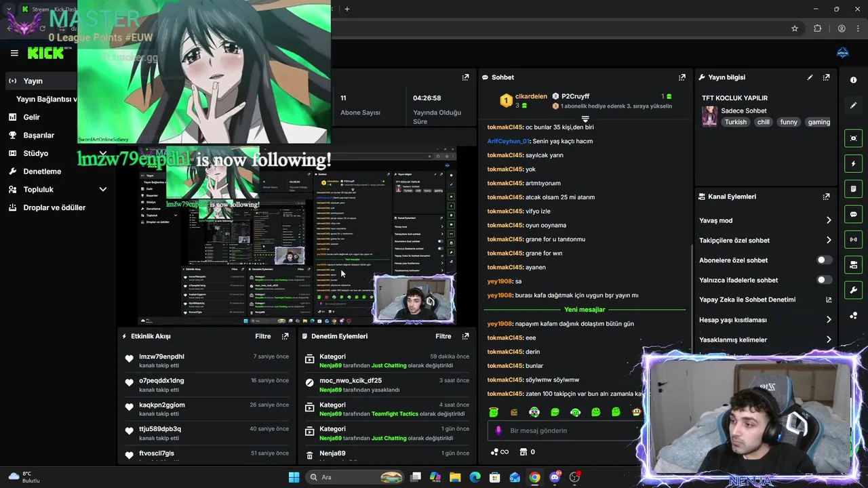
Task: Toggle the moderation log document icon in right toolbar
Action: click(853, 188)
